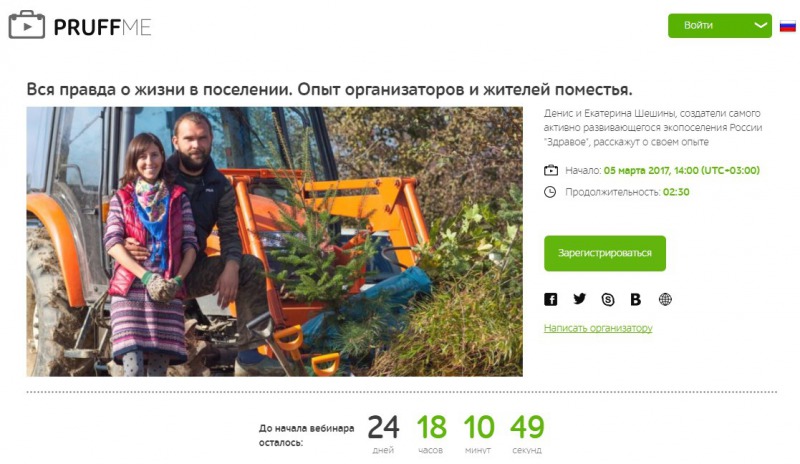Expand the Войти dropdown arrow
The height and width of the screenshot is (464, 800).
click(x=760, y=26)
